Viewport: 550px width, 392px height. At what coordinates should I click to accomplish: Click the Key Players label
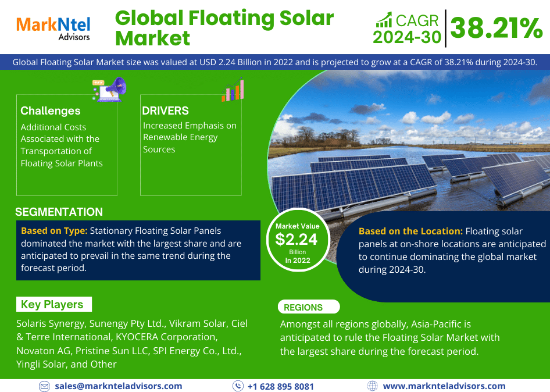coord(54,304)
